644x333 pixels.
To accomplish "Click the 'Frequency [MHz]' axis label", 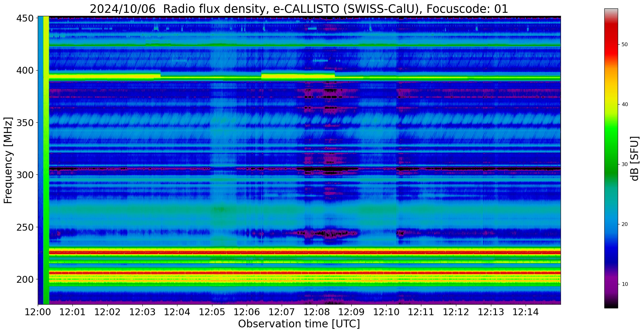I will [8, 160].
